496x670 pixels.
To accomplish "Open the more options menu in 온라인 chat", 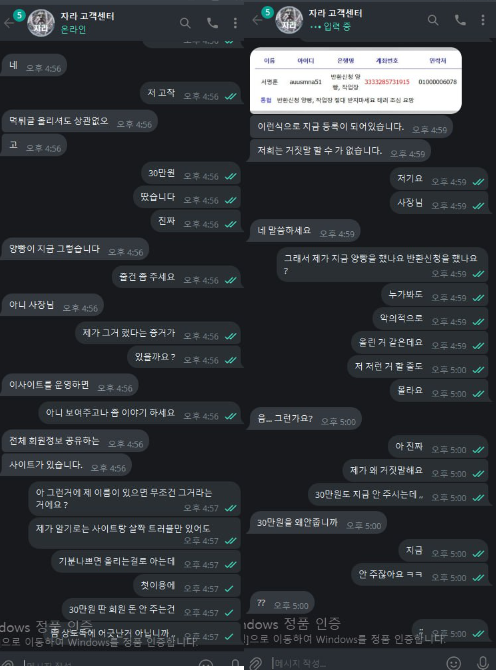I will click(x=235, y=23).
